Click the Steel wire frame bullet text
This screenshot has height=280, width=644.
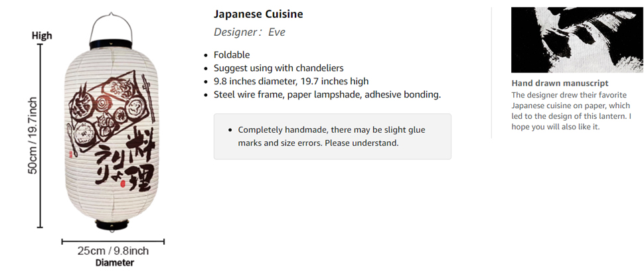pos(327,94)
